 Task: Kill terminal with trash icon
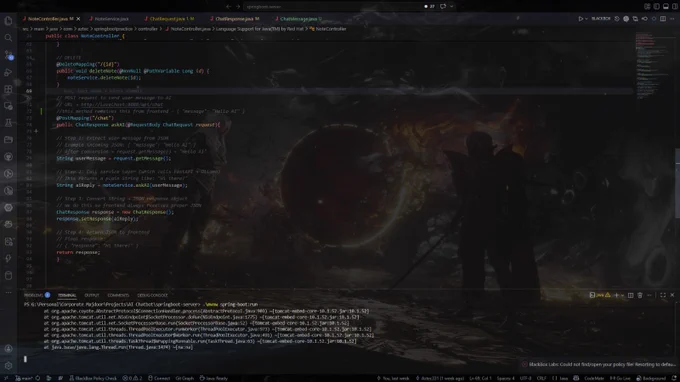(x=640, y=295)
